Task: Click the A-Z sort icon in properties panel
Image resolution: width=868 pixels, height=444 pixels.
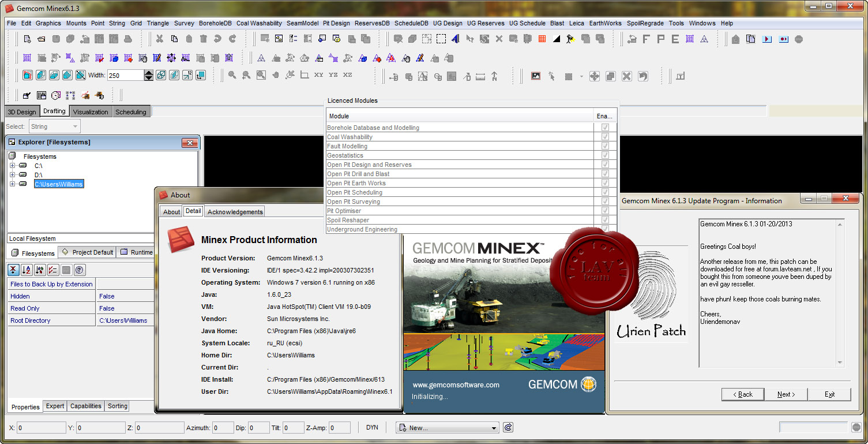Action: (27, 270)
